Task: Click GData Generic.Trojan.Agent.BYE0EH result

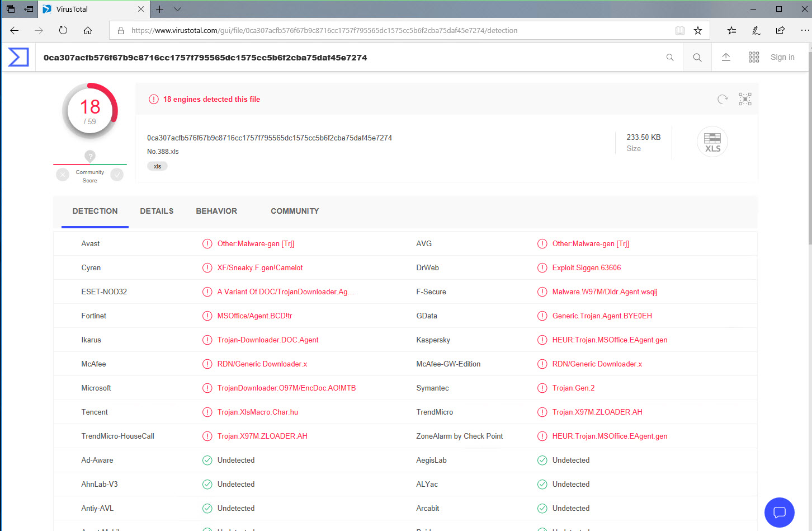Action: [602, 316]
